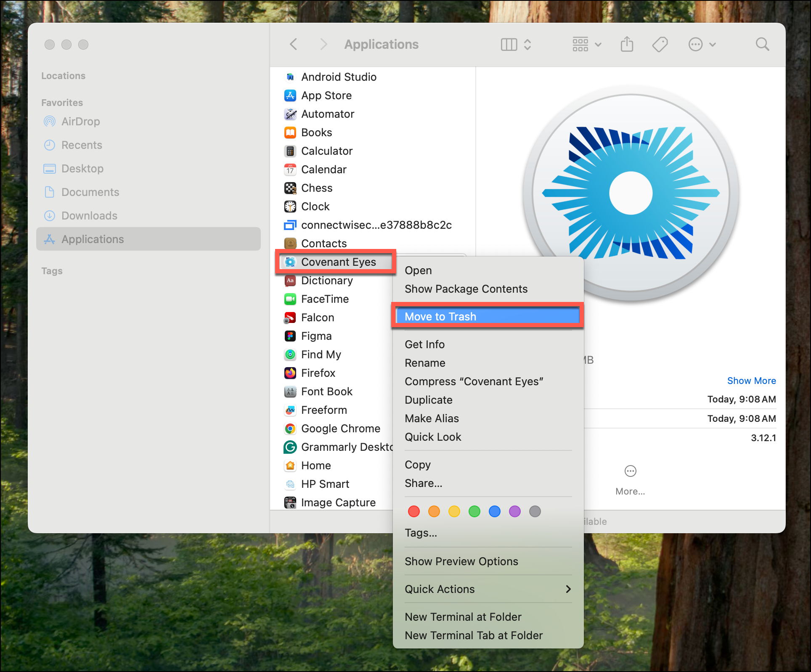
Task: Choose Make Alias
Action: (488, 418)
